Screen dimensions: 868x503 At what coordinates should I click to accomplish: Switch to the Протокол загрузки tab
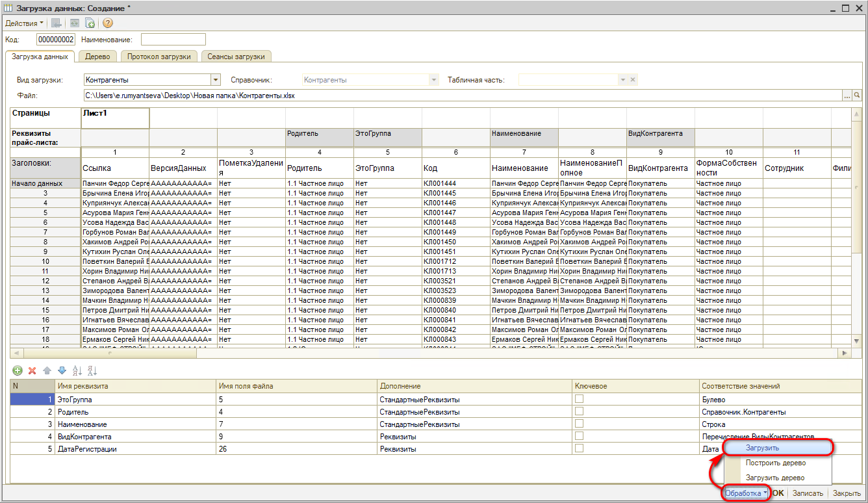(x=159, y=57)
